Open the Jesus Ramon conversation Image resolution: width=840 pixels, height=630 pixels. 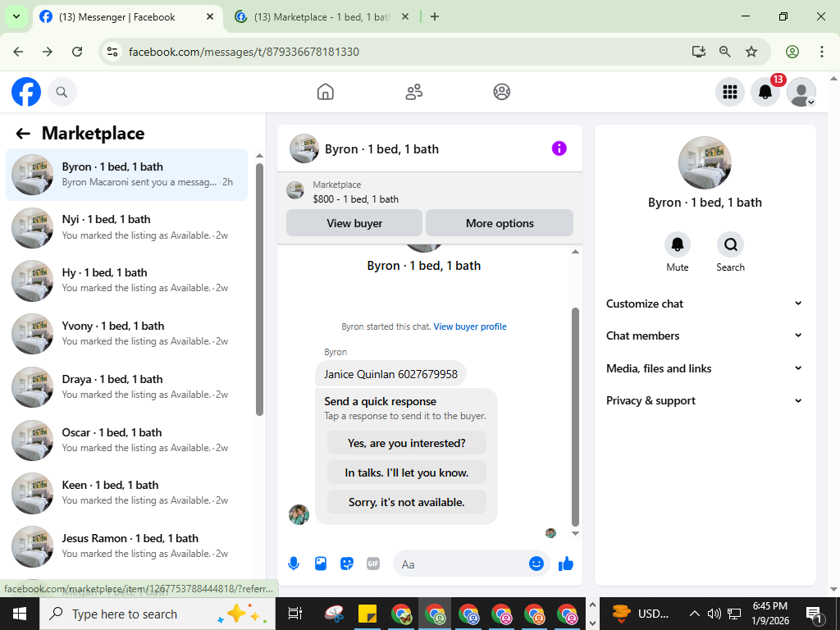[127, 546]
